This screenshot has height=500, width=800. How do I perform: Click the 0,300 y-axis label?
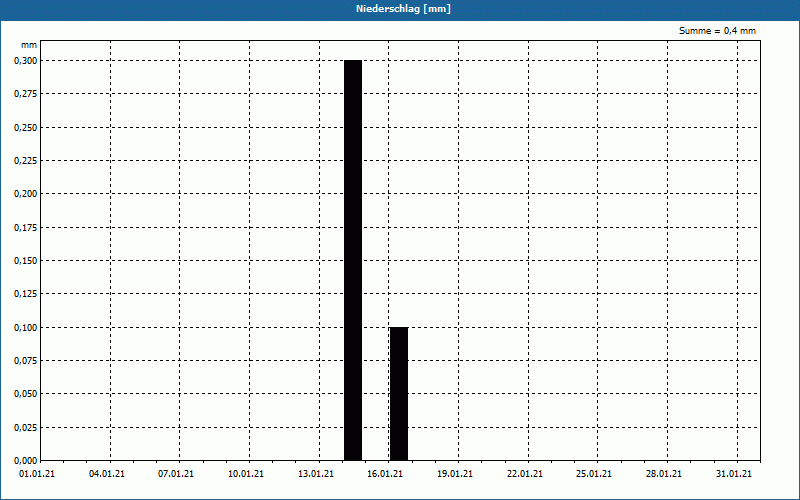coord(26,61)
